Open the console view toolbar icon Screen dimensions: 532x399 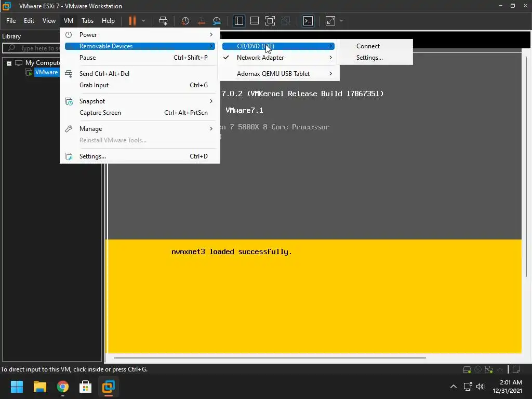308,21
